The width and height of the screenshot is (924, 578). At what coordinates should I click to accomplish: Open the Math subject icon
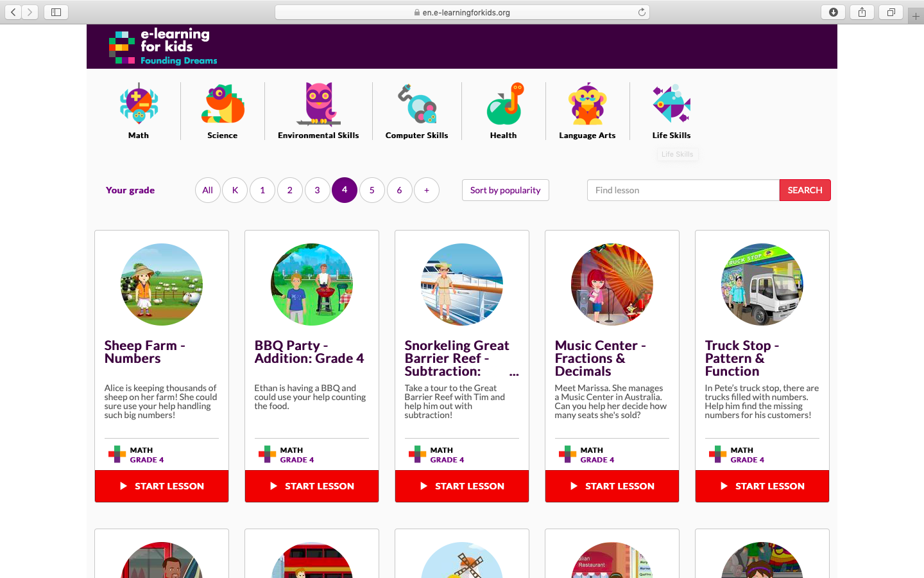tap(139, 104)
